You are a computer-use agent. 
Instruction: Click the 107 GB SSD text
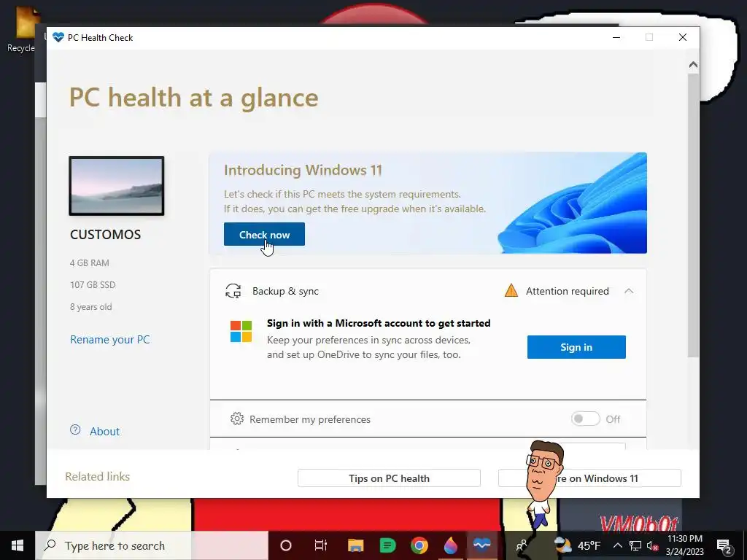pyautogui.click(x=93, y=285)
